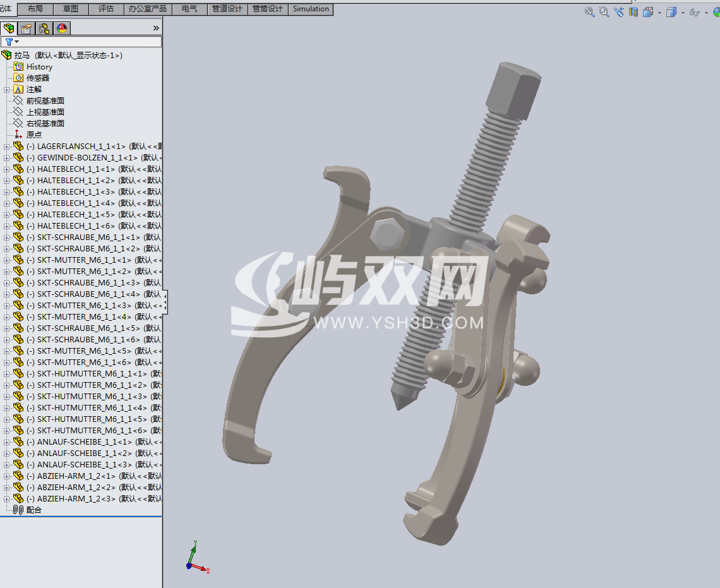Click the Edit Appearance color ball icon
This screenshot has width=720, height=588.
[716, 12]
